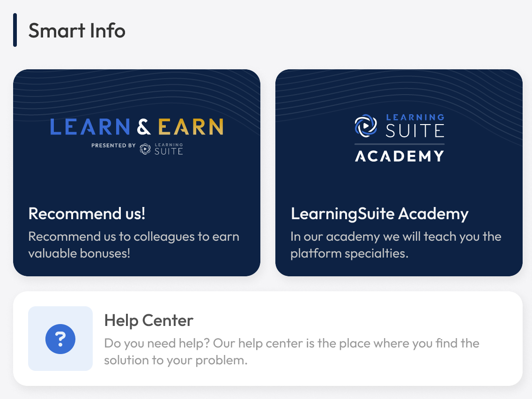Click the PRESENTED BY label text
Image resolution: width=532 pixels, height=399 pixels.
tap(113, 146)
